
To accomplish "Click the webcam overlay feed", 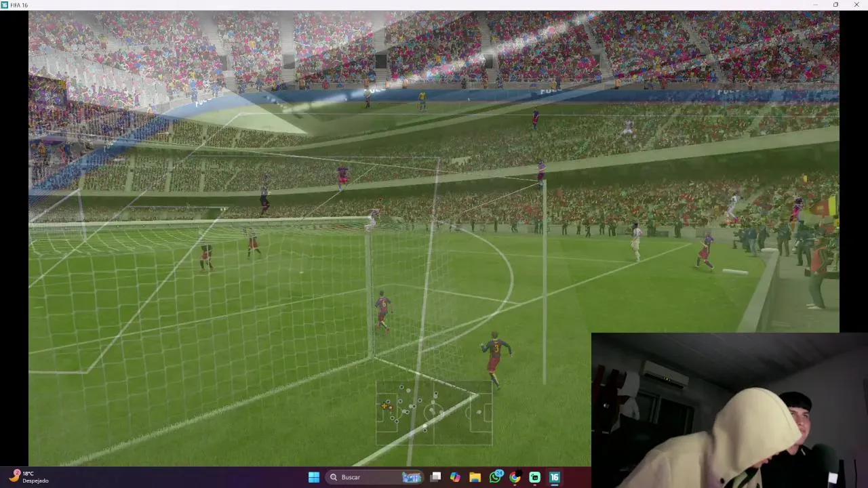I will click(x=730, y=410).
